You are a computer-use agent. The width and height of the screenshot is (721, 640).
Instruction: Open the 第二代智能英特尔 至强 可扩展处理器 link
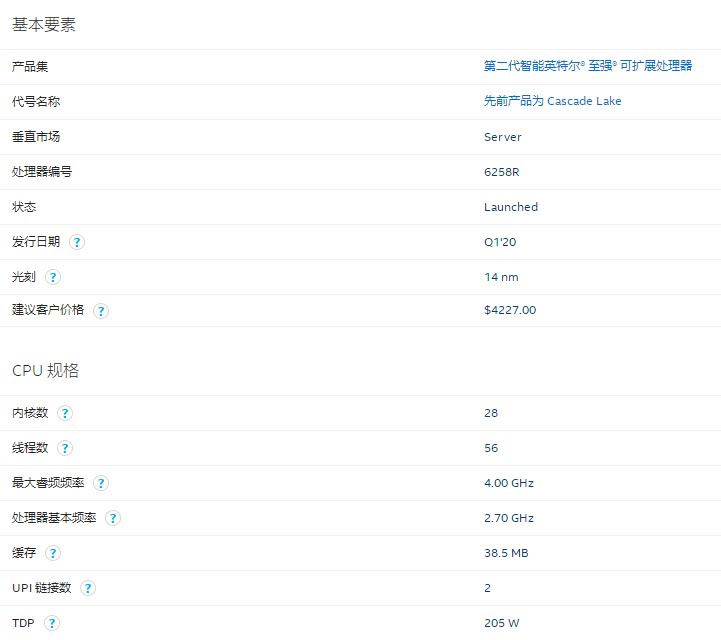pos(588,66)
